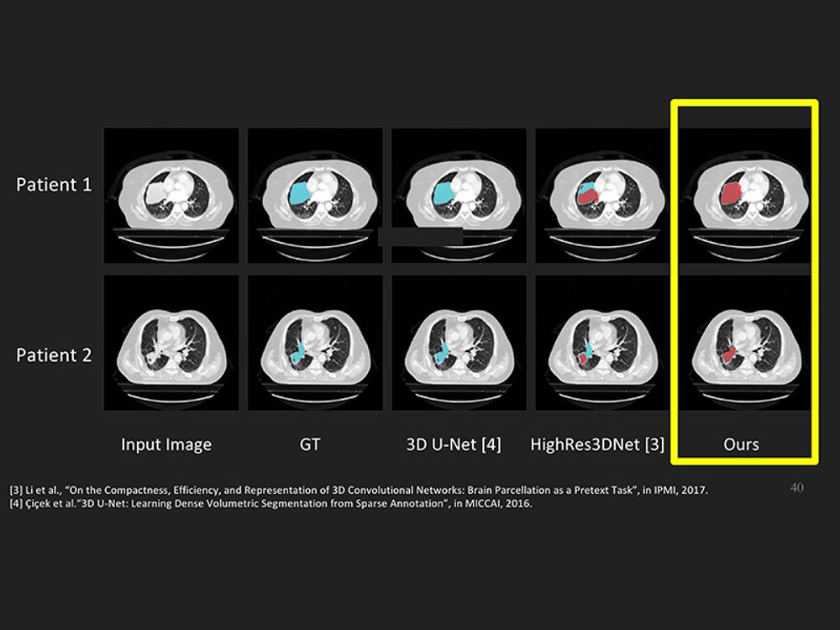This screenshot has width=840, height=630.
Task: Select the Patient 2 Ours result image
Action: (743, 344)
